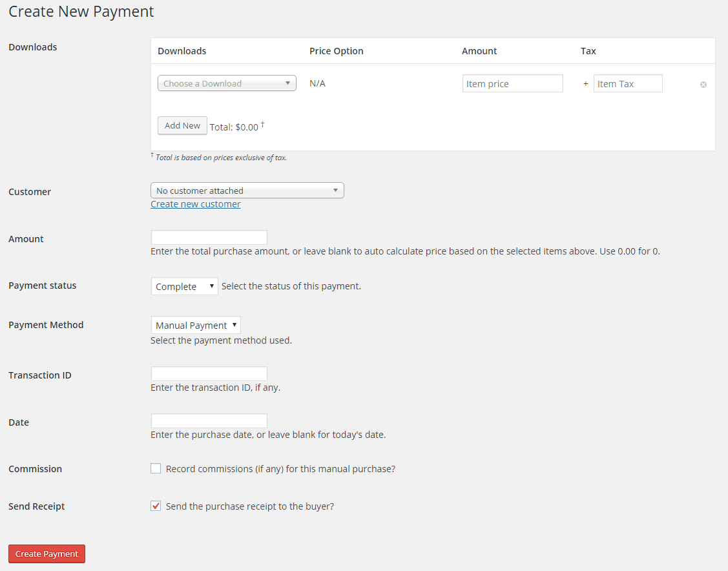The height and width of the screenshot is (571, 728).
Task: Click the Transaction ID input field
Action: (x=209, y=374)
